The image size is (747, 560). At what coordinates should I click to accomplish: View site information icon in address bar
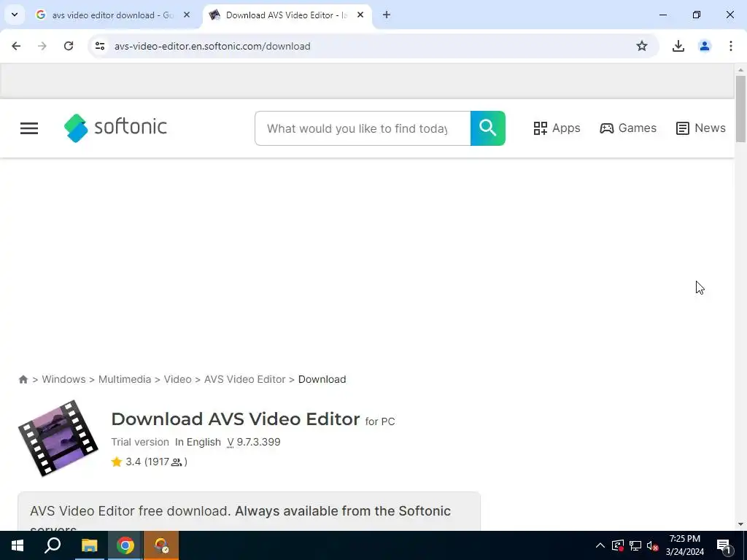100,46
